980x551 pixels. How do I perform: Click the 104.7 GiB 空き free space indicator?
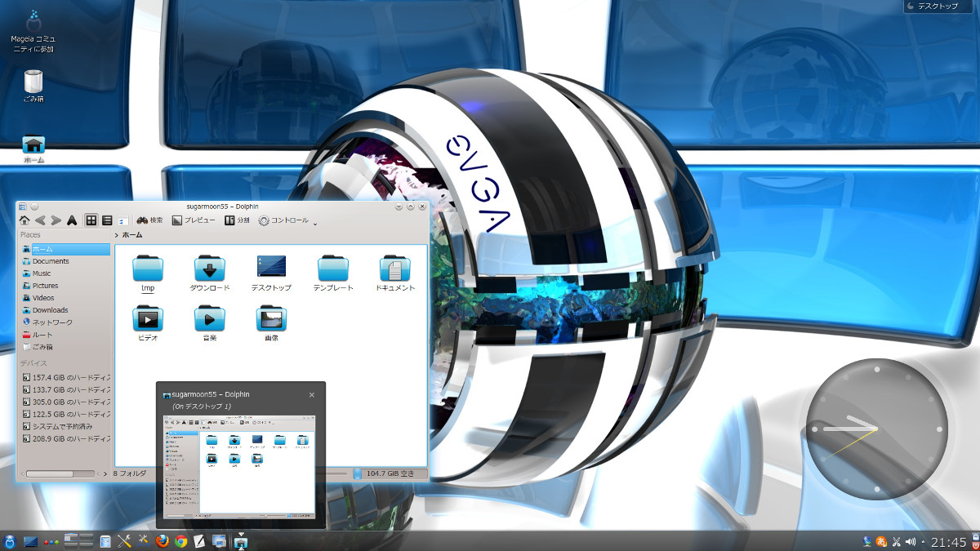[390, 473]
